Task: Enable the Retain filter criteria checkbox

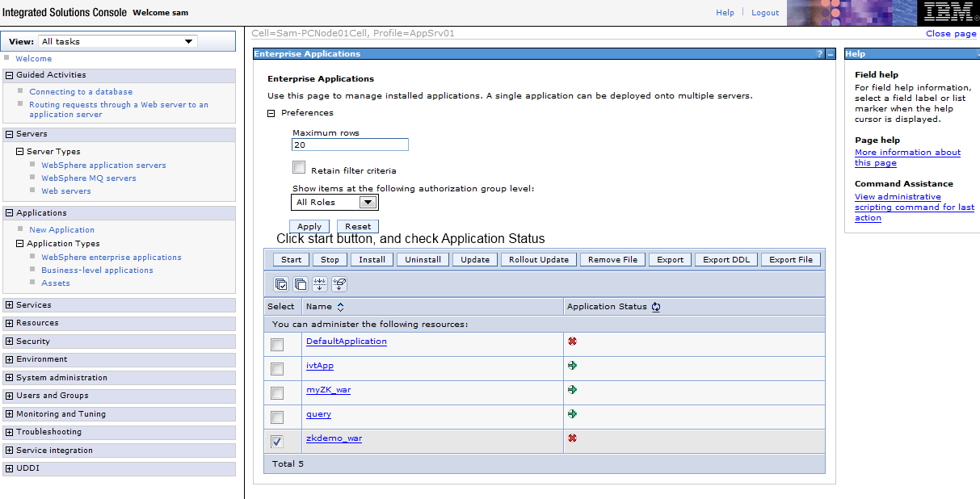Action: (299, 168)
